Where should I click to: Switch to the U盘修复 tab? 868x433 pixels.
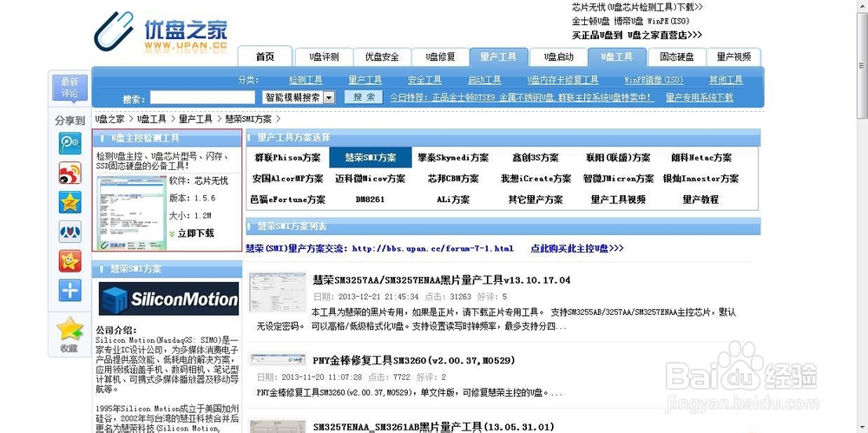coord(441,56)
